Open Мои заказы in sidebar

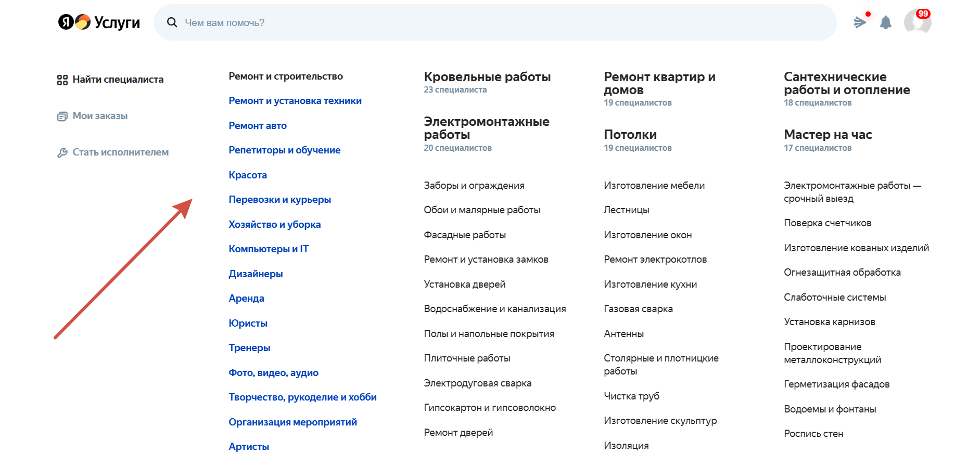(x=100, y=116)
